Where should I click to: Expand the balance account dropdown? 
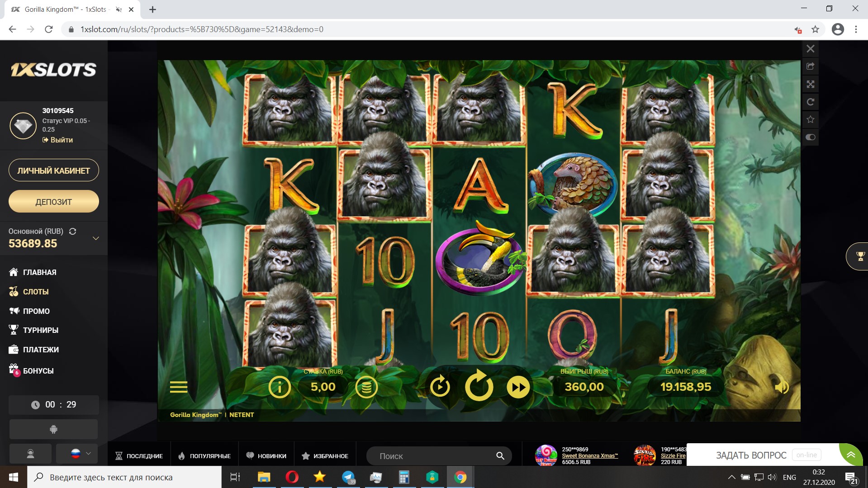95,238
